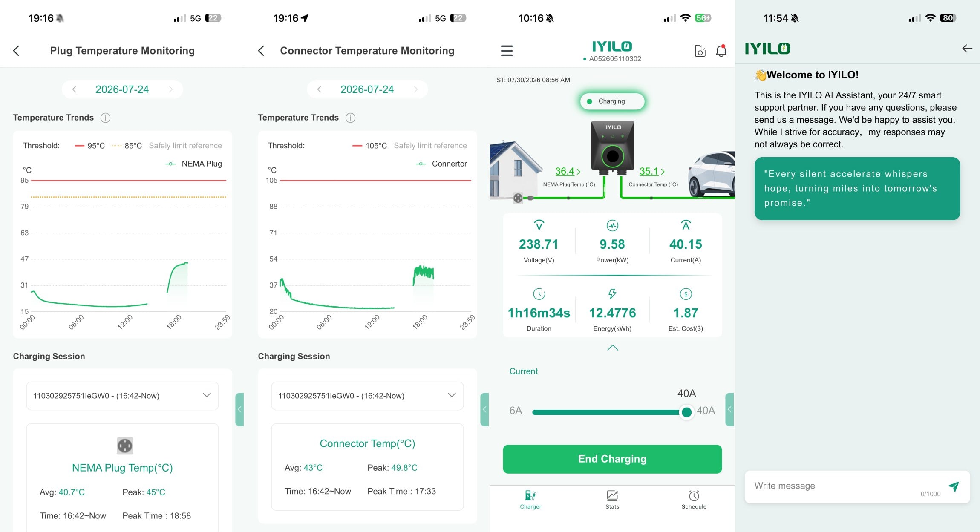
Task: Switch to the Stats tab
Action: [x=612, y=500]
